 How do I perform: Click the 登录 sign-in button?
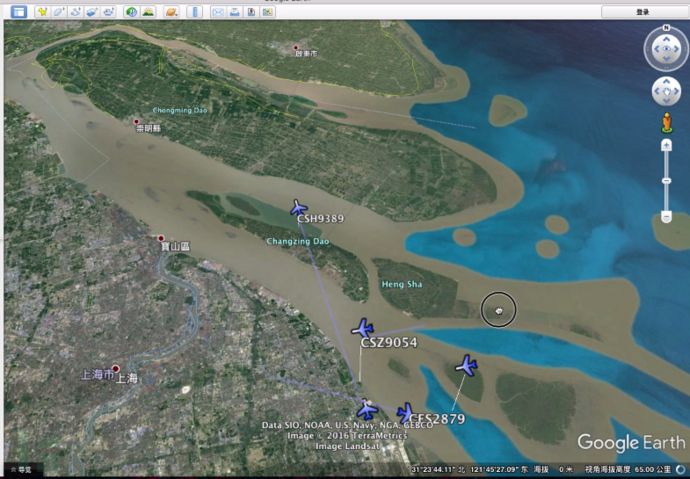(642, 12)
